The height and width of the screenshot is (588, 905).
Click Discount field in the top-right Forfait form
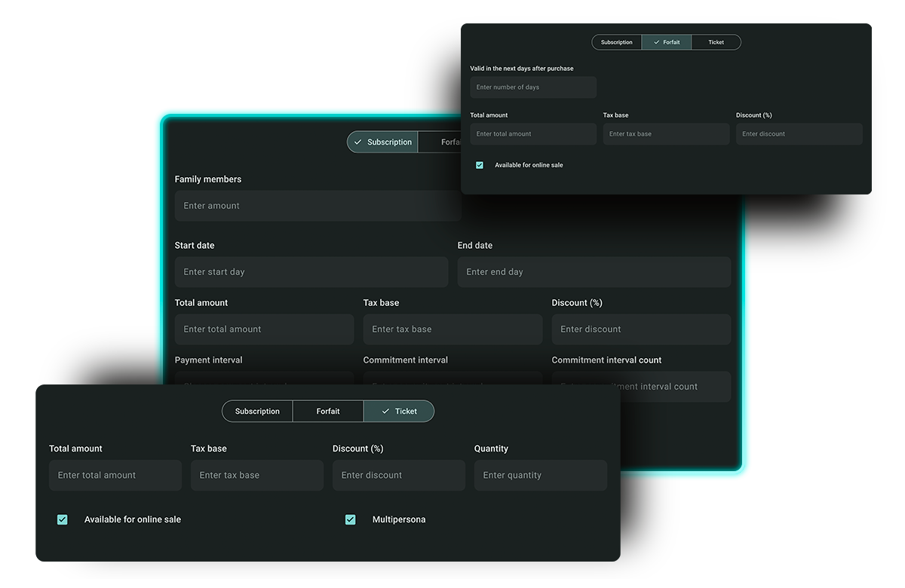[799, 134]
